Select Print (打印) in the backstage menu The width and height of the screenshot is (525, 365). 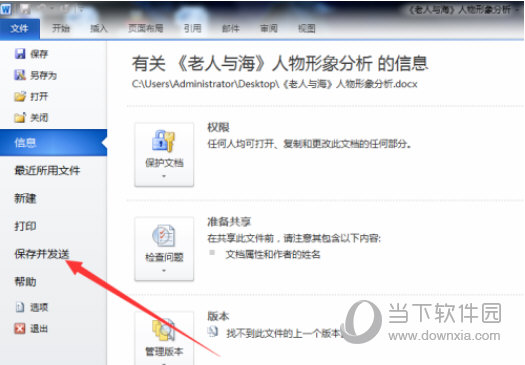[x=25, y=226]
